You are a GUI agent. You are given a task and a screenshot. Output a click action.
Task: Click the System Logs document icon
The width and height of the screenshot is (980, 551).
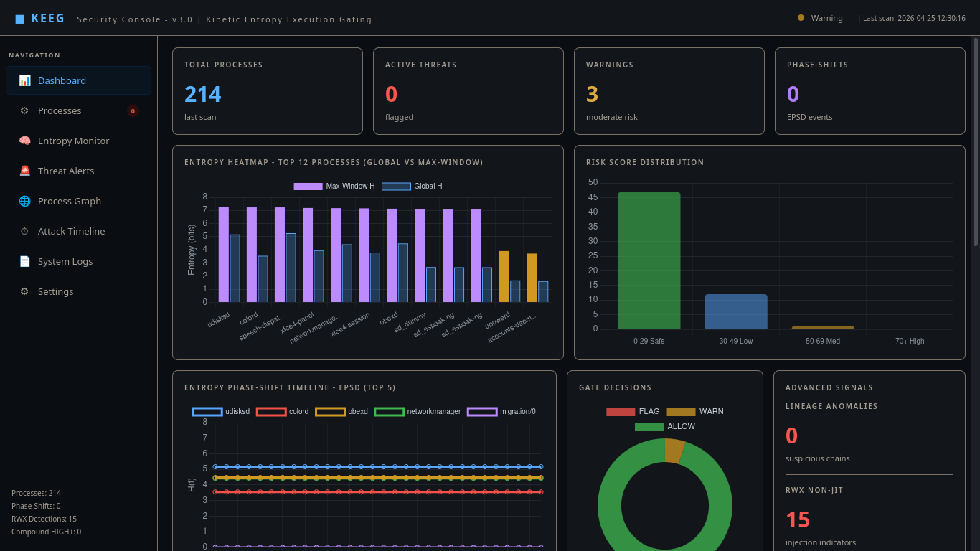24,261
